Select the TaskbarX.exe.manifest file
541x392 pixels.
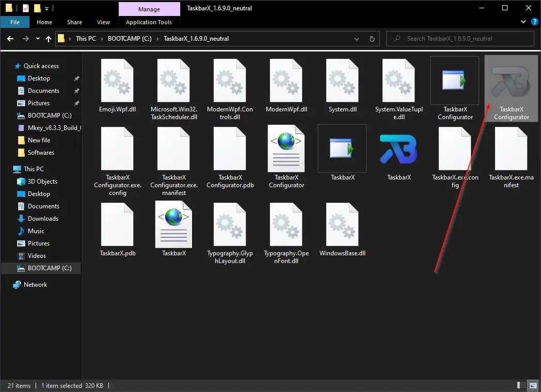coord(511,157)
